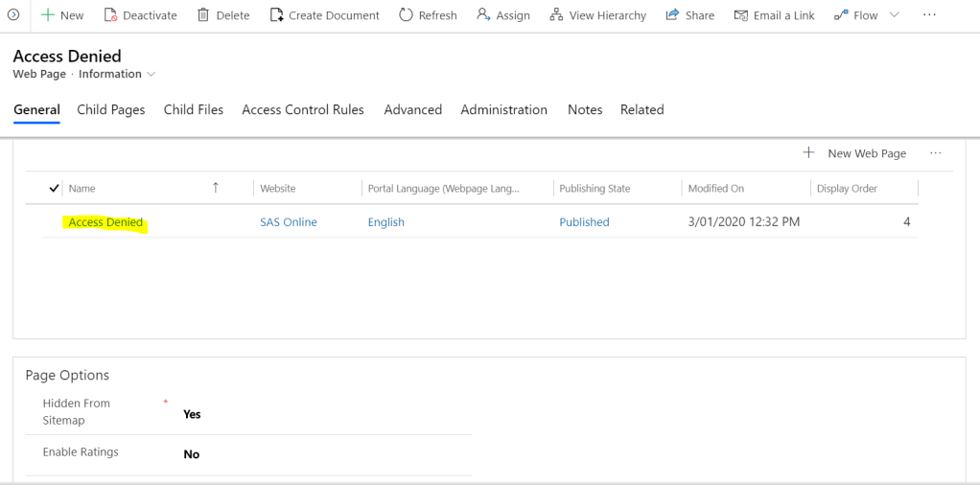Expand the Flow dropdown chevron

pyautogui.click(x=894, y=15)
